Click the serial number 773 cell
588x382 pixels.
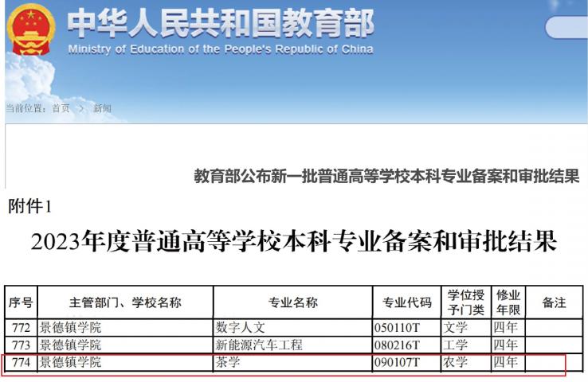(x=21, y=345)
